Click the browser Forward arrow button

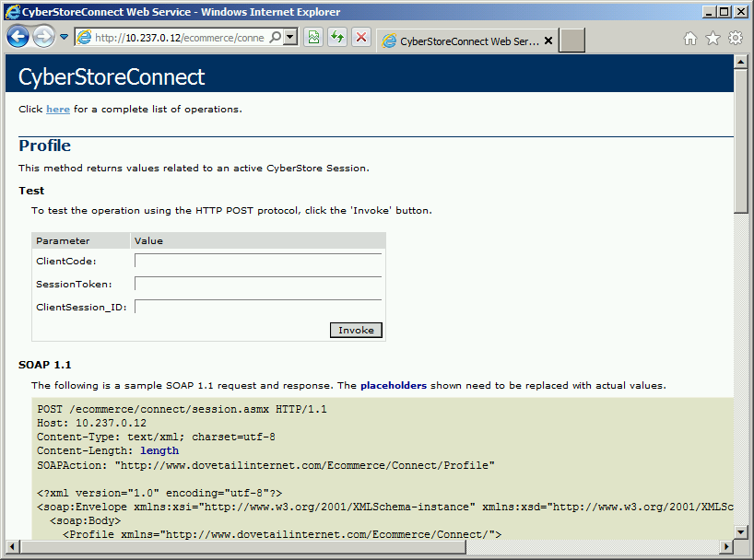(x=43, y=38)
